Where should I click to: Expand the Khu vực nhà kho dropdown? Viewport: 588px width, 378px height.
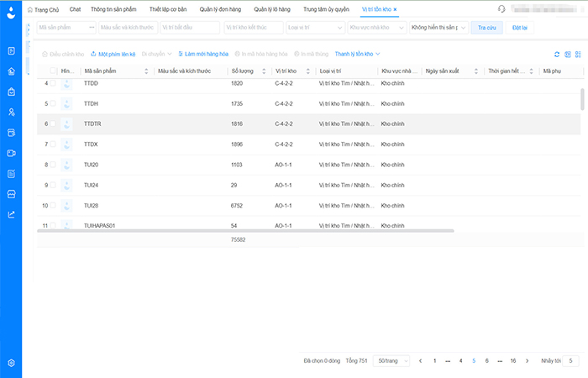pos(375,28)
